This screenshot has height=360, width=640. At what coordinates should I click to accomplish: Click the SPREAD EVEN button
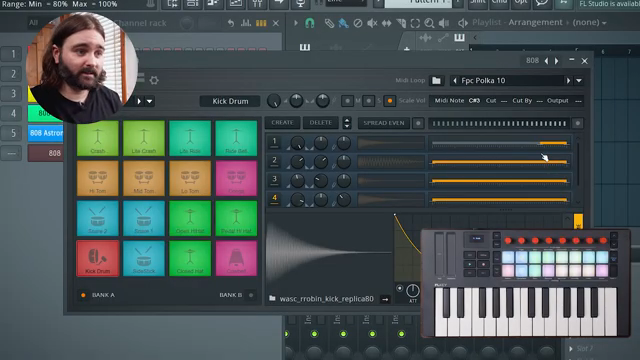click(384, 123)
